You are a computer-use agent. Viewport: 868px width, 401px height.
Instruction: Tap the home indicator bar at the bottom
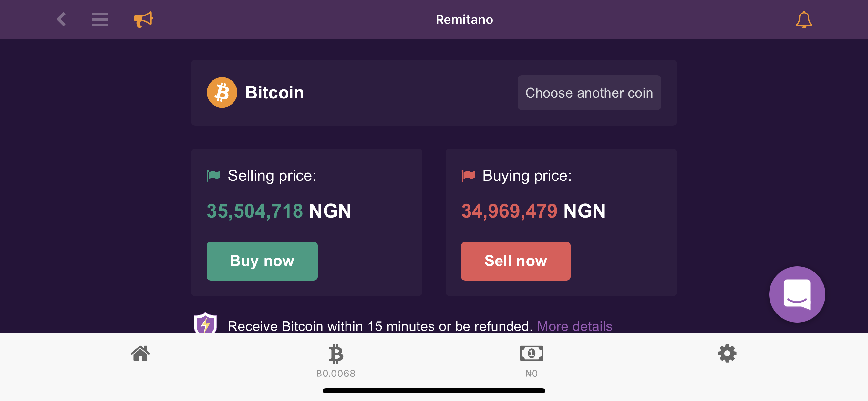434,391
